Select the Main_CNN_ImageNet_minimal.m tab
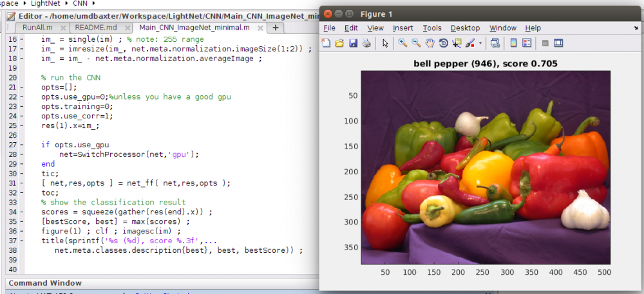 194,28
